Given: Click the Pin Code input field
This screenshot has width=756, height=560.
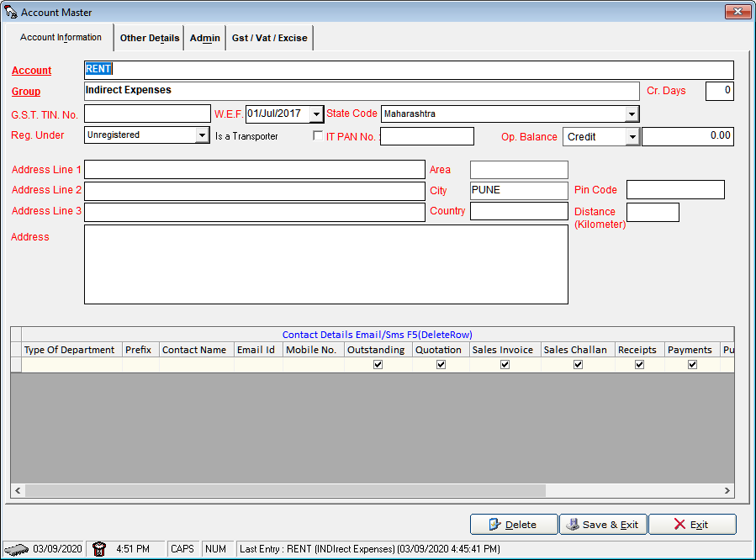Looking at the screenshot, I should 675,189.
